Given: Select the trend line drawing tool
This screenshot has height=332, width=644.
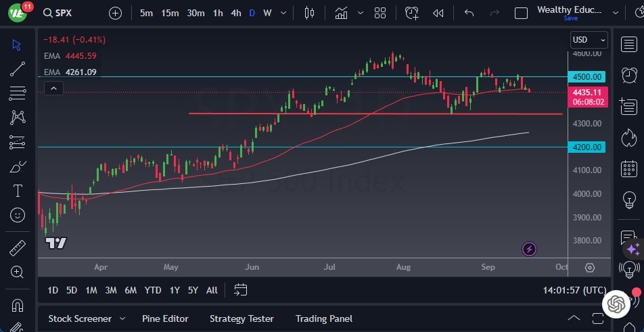Looking at the screenshot, I should (x=18, y=68).
